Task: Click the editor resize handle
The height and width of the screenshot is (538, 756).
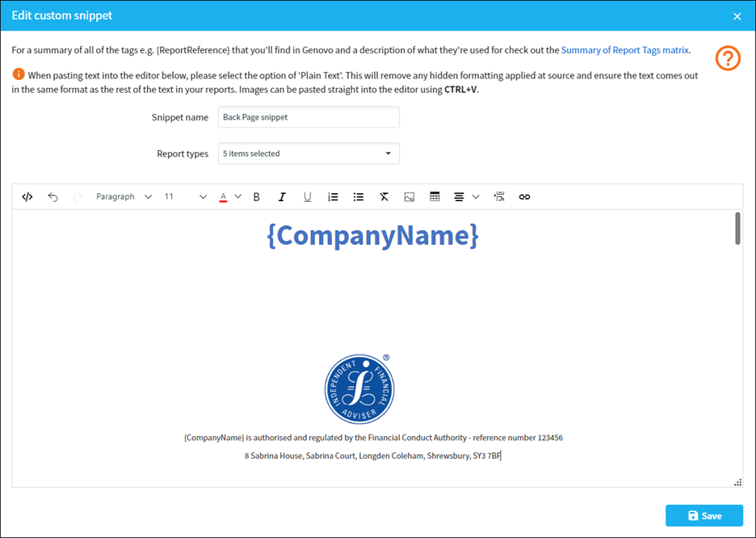Action: (x=737, y=482)
